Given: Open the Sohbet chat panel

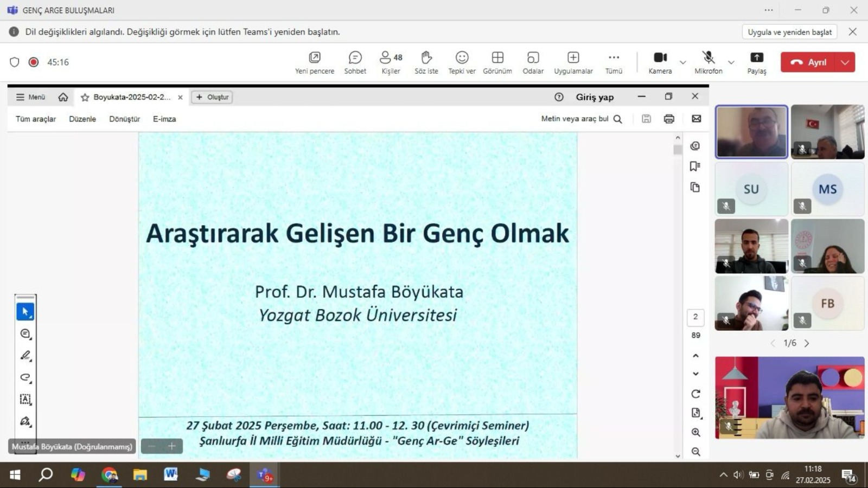Looking at the screenshot, I should click(355, 62).
